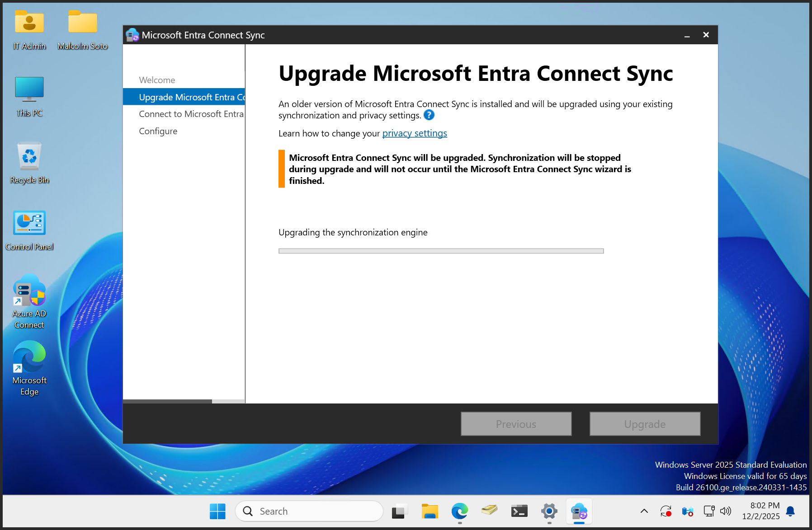This screenshot has width=812, height=530.
Task: Select the Configure step in sidebar
Action: (x=158, y=131)
